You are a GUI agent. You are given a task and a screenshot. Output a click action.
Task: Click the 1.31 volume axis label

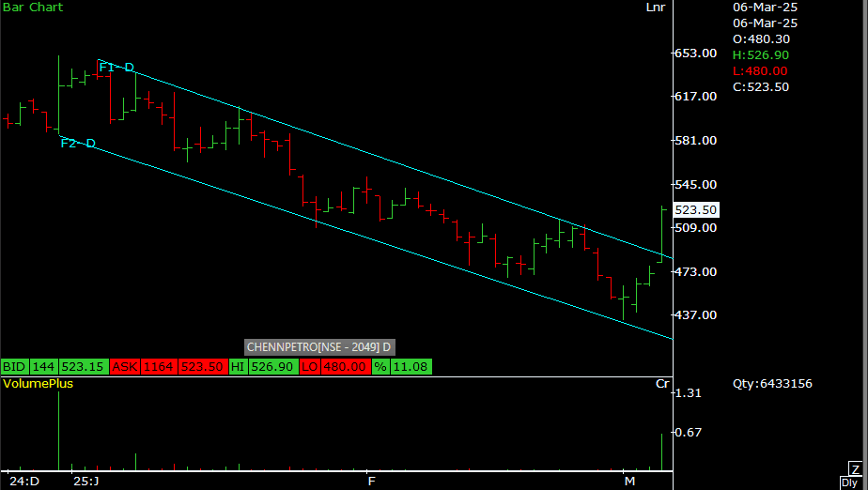[x=688, y=393]
